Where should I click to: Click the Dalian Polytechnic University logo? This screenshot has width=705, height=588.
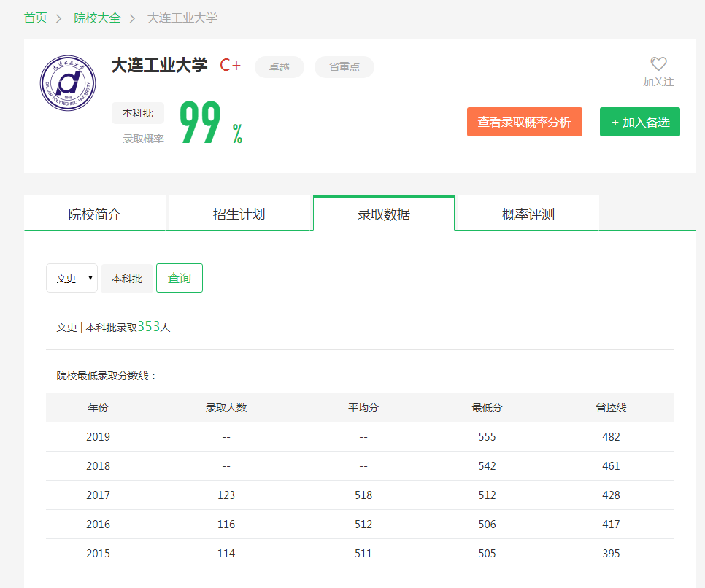pos(68,83)
